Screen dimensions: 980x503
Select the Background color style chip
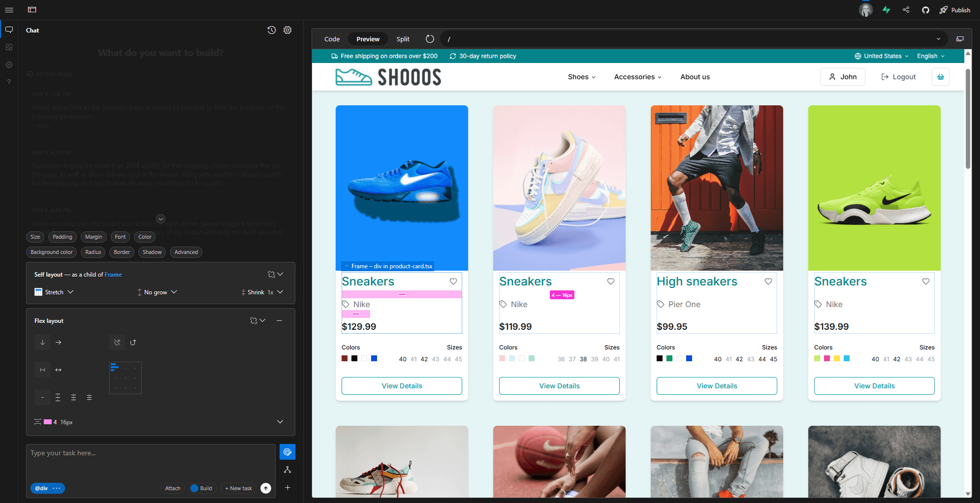tap(51, 252)
